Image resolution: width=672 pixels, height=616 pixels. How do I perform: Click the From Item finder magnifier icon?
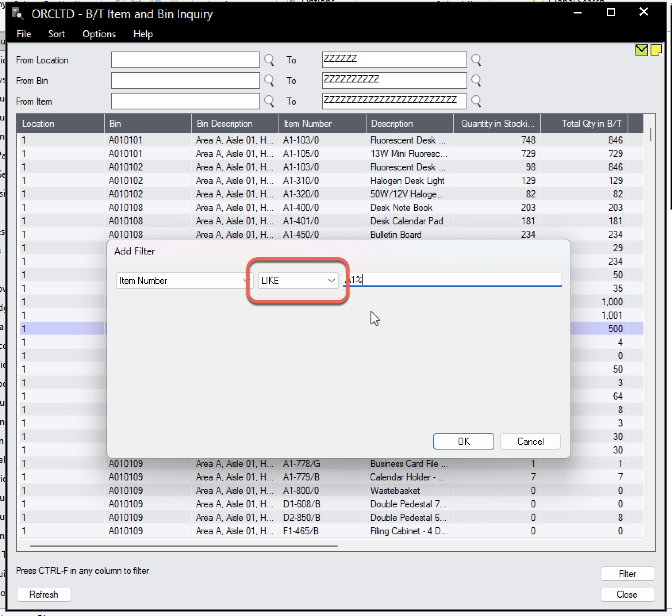269,101
